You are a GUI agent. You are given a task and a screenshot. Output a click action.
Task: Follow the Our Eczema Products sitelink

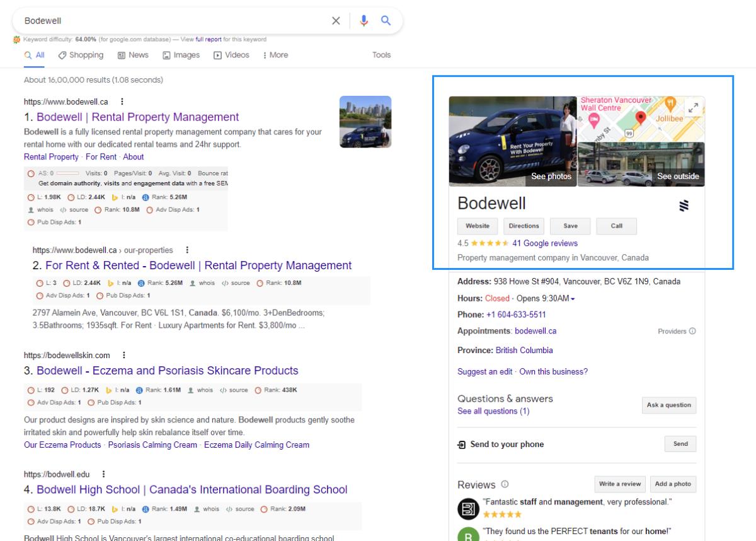click(x=62, y=445)
